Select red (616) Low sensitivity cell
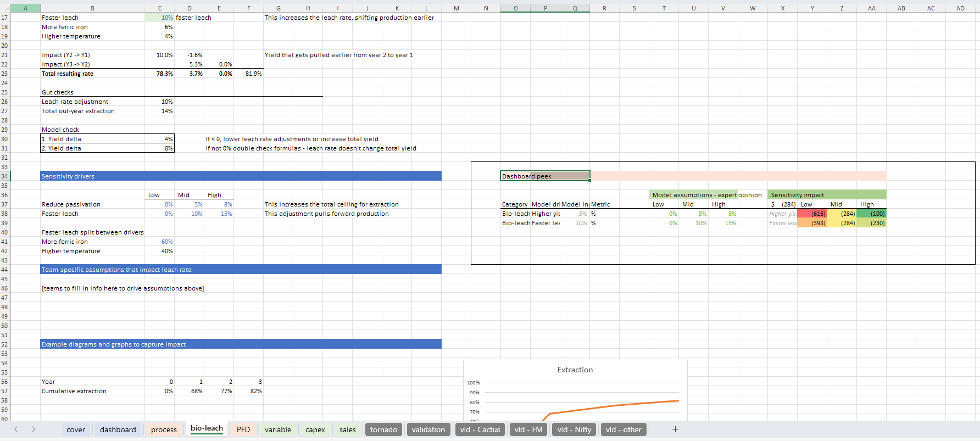The image size is (980, 441). (x=812, y=214)
